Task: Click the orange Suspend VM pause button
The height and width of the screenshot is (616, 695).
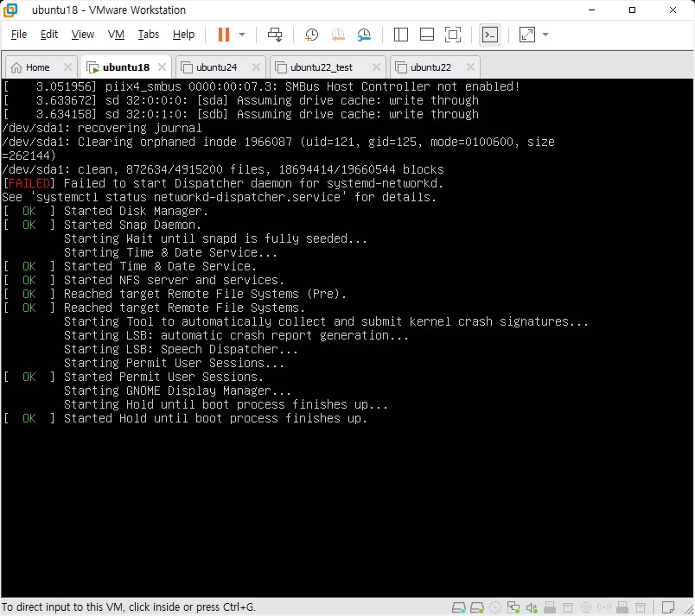Action: [224, 35]
